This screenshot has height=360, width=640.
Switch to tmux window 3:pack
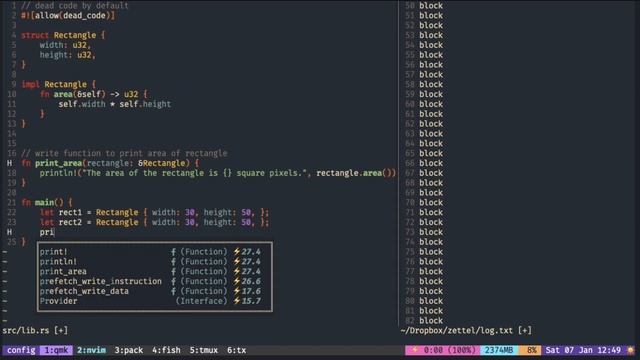pos(129,350)
